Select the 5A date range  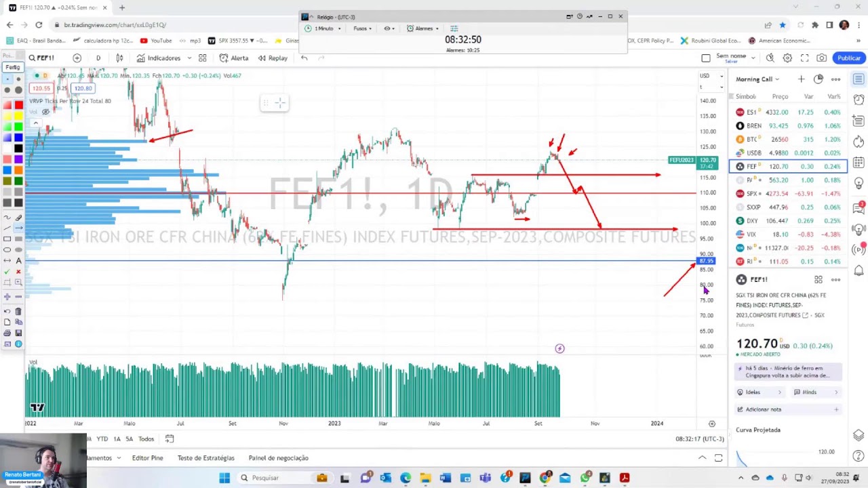tap(129, 439)
